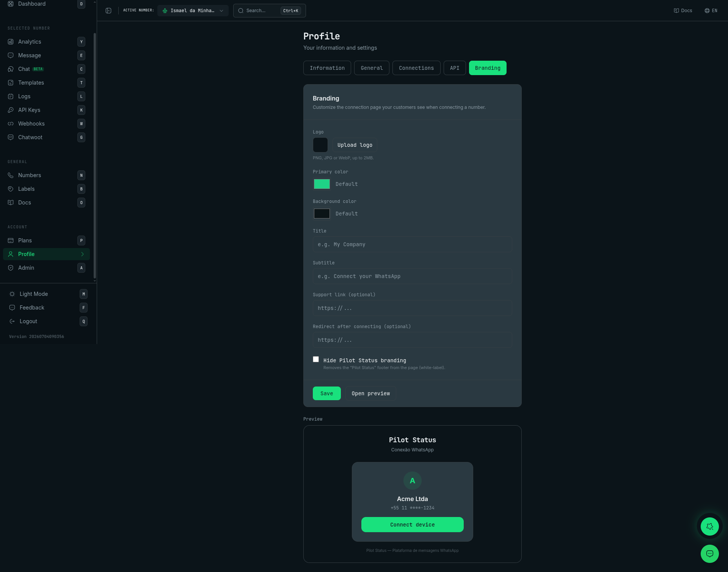Click the API Keys key icon
728x572 pixels.
coord(11,110)
